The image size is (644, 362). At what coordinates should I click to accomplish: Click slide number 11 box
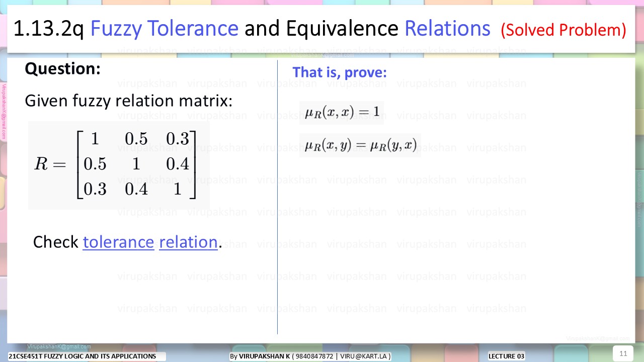[x=623, y=353]
